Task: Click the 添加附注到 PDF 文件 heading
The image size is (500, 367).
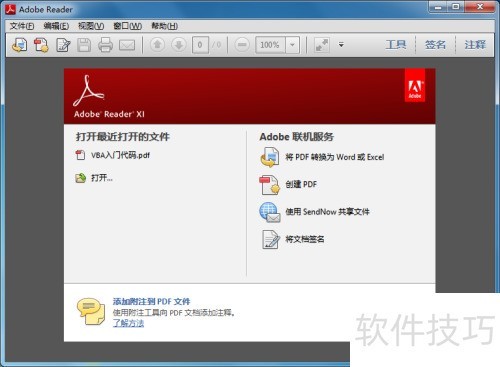Action: click(x=151, y=301)
